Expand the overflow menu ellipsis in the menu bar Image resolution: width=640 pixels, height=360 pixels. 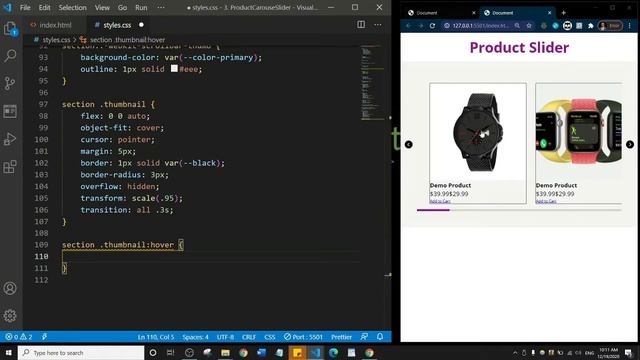coord(161,7)
